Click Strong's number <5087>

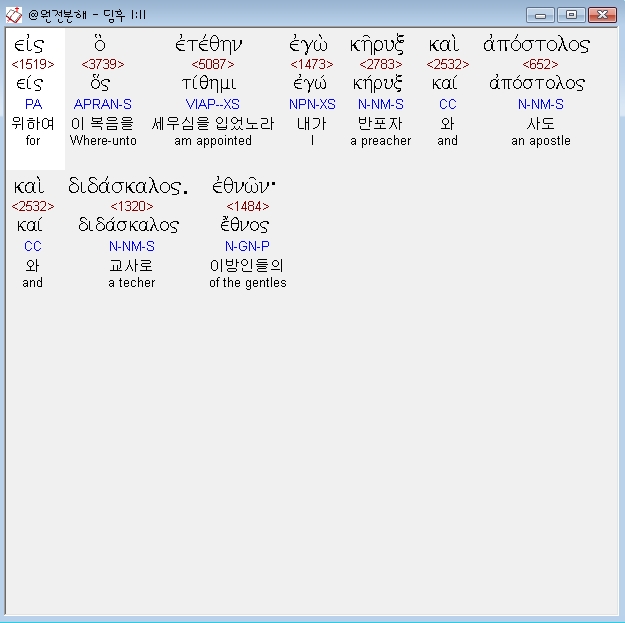pos(213,64)
